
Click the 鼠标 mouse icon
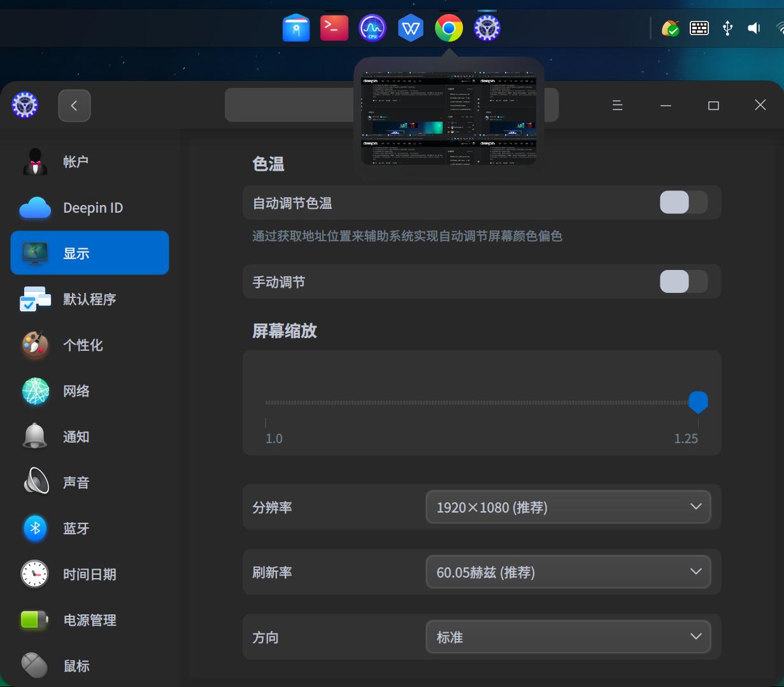pyautogui.click(x=35, y=665)
